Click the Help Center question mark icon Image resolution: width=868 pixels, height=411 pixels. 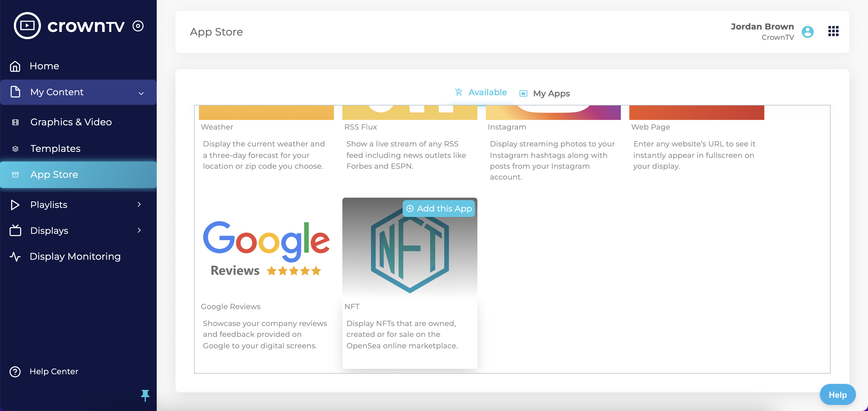coord(15,371)
